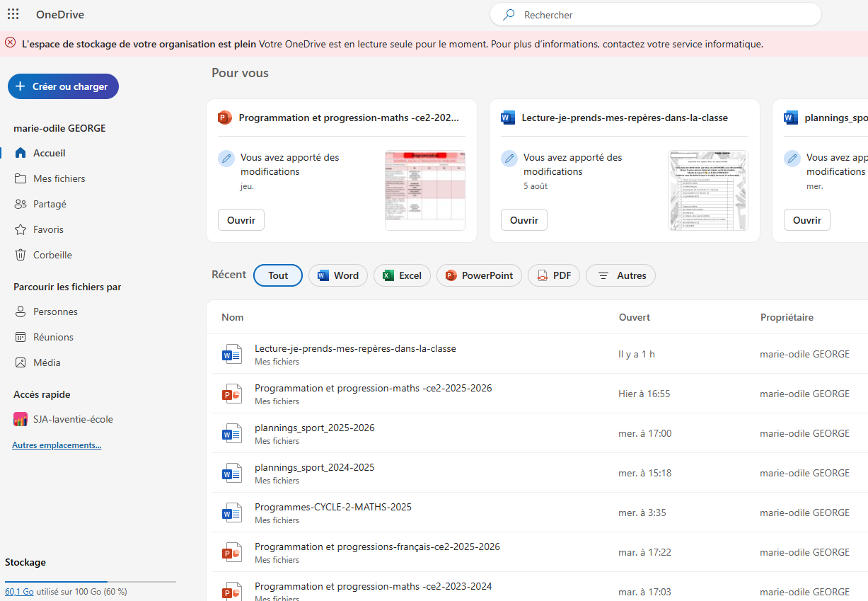Click the OneDrive app title

pyautogui.click(x=60, y=15)
